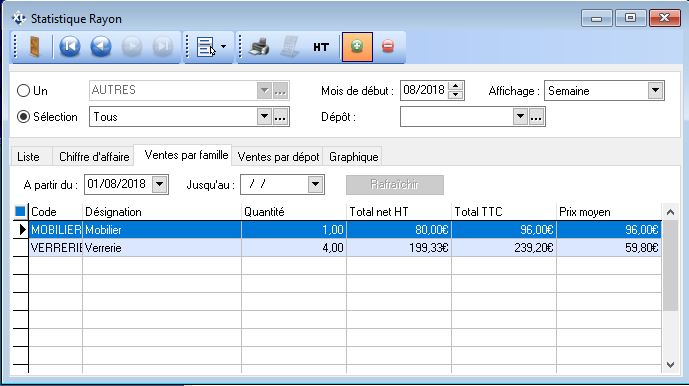Click the ellipsis button next to Tous
The height and width of the screenshot is (386, 689).
(280, 117)
